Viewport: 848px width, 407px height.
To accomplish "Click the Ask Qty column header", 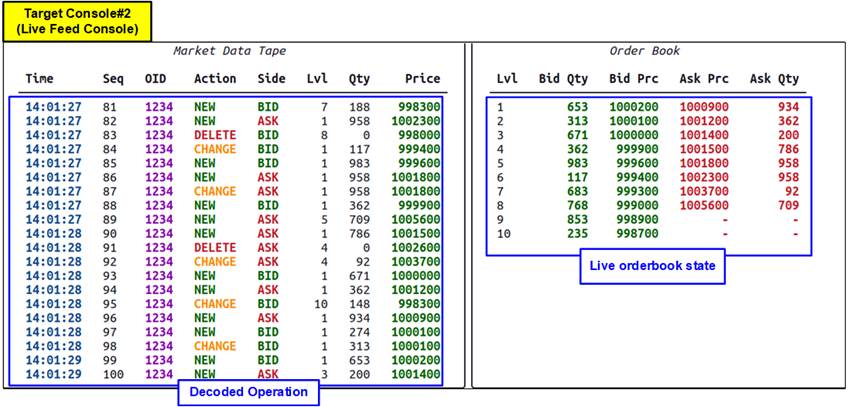I will pyautogui.click(x=774, y=78).
